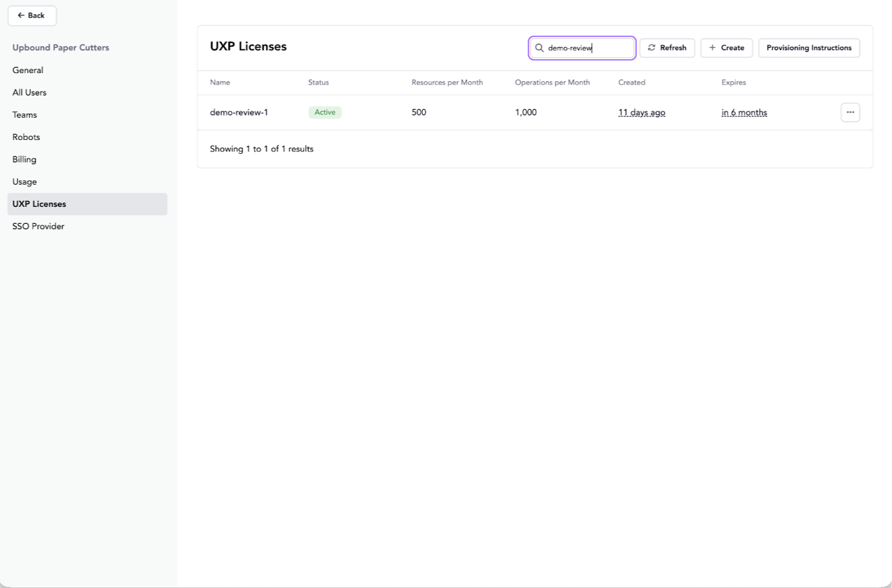Click the Refresh circular arrows icon
Image resolution: width=892 pixels, height=588 pixels.
651,48
